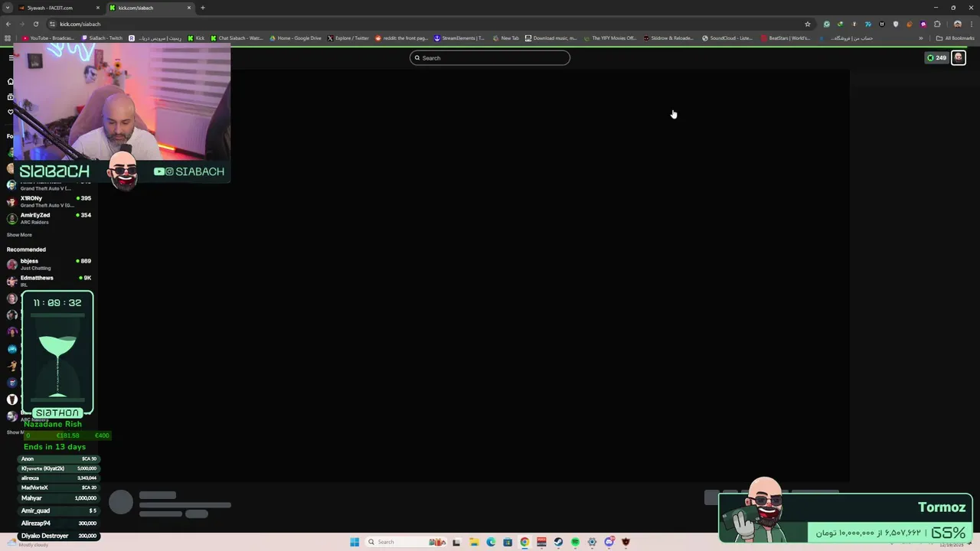Image resolution: width=980 pixels, height=551 pixels.
Task: Switch to the Siyavash FACEIT.com tab
Action: [60, 8]
